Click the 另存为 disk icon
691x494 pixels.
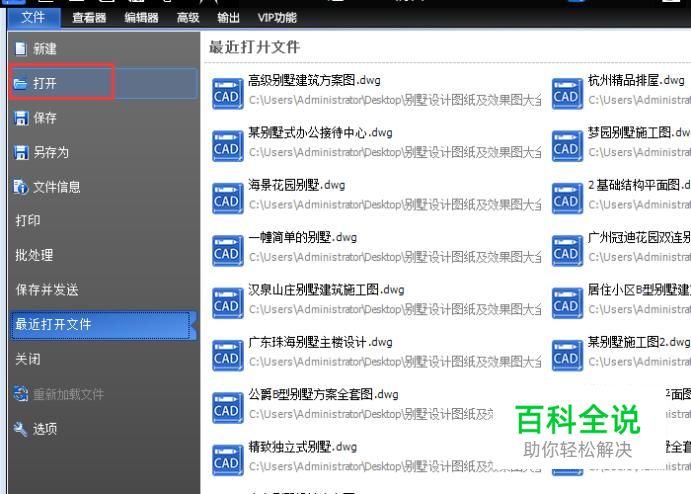pyautogui.click(x=21, y=152)
